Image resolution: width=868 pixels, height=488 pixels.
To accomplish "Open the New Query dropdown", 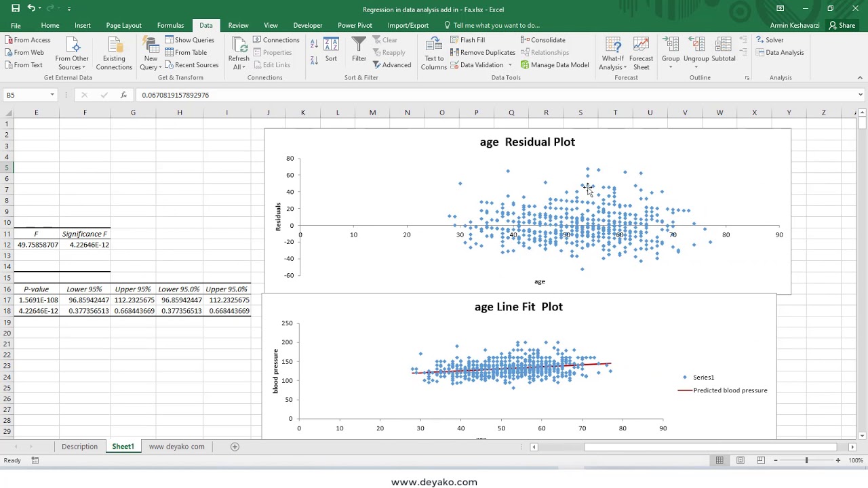I will 151,62.
